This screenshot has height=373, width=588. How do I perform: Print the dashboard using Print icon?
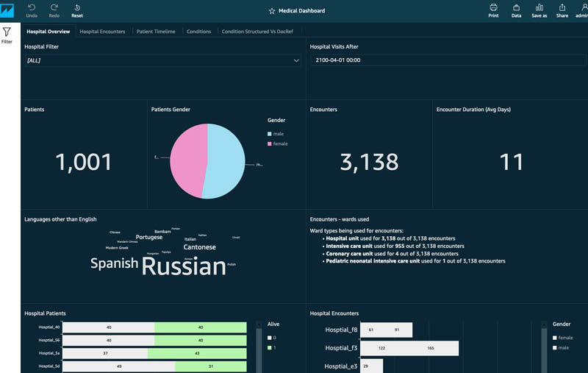(493, 7)
